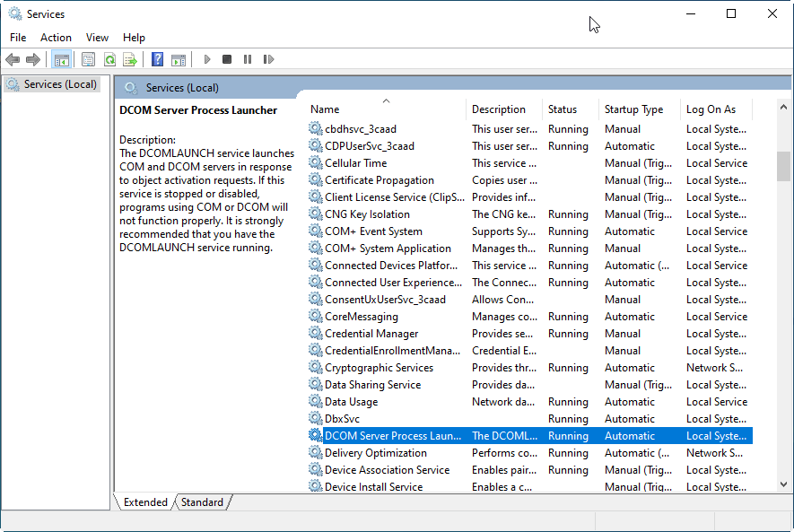Open Help via blue question-mark icon

click(157, 60)
